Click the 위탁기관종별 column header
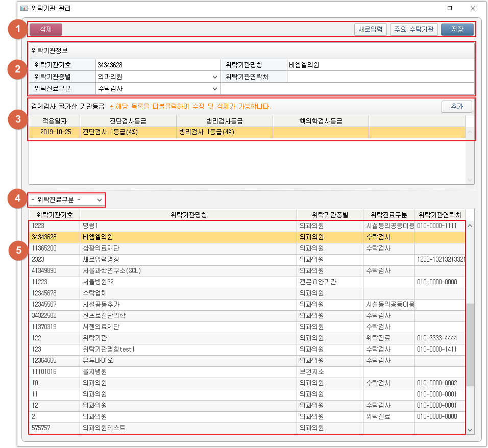Viewport: 488px width, 448px height. (x=330, y=215)
